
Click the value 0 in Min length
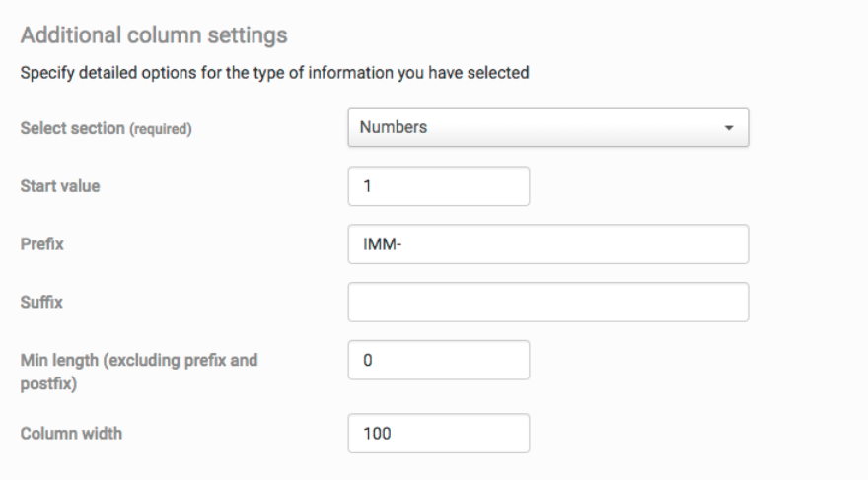[369, 361]
